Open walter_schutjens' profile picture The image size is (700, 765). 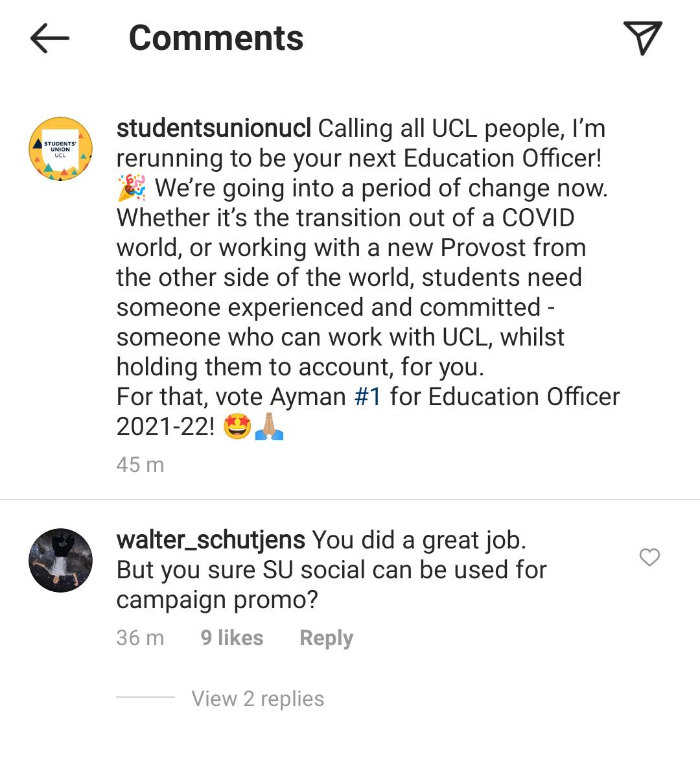(x=61, y=560)
